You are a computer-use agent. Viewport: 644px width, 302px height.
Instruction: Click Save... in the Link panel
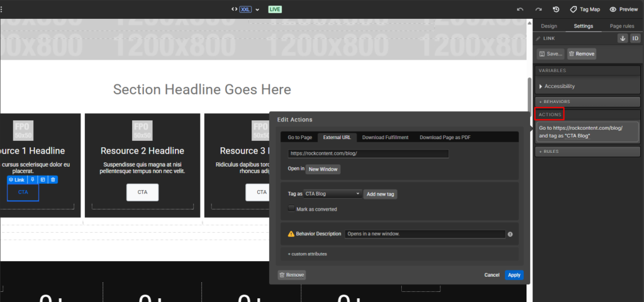click(x=551, y=54)
